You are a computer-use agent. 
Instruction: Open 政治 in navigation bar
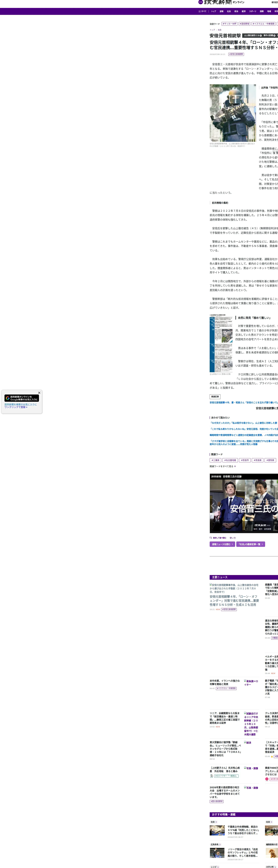click(x=236, y=11)
